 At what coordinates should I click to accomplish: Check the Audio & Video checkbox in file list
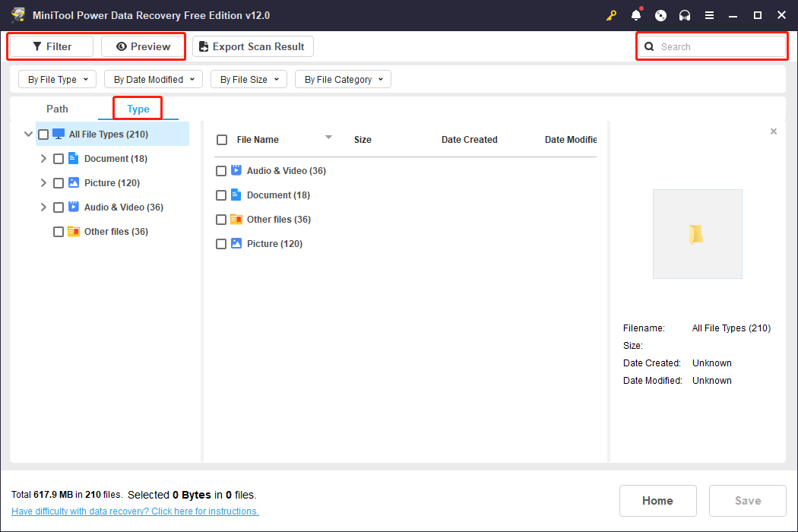(x=221, y=170)
